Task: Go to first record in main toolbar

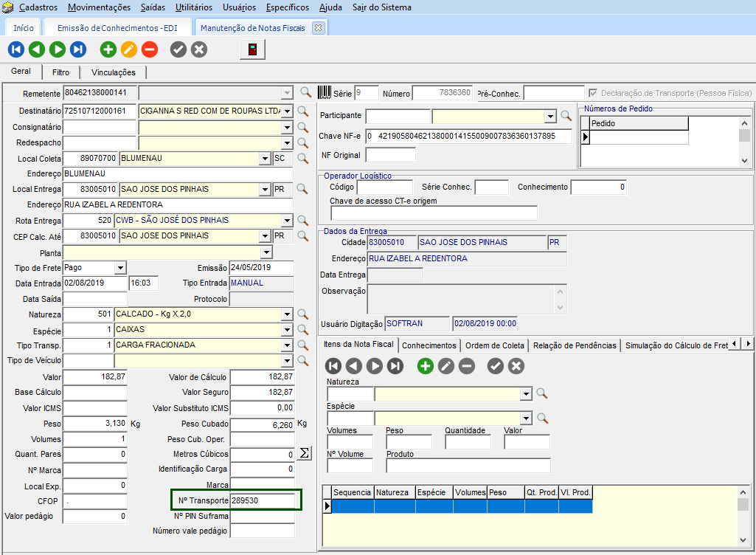Action: click(x=16, y=49)
